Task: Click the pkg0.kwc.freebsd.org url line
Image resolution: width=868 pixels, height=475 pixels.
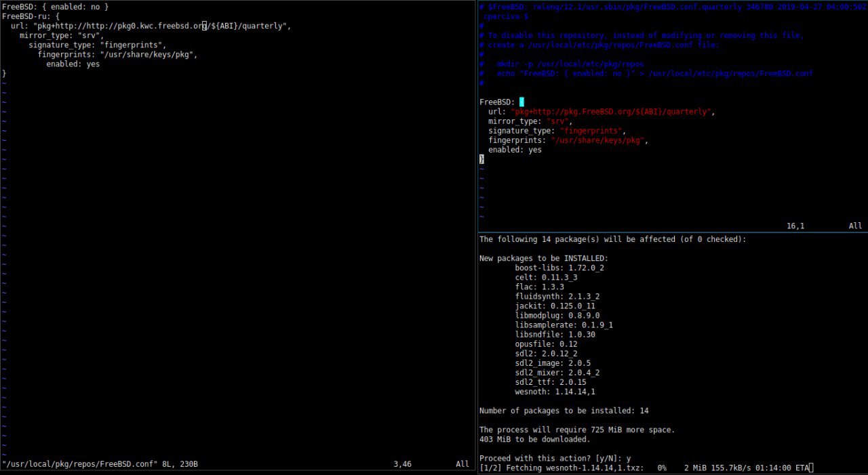Action: (x=151, y=26)
